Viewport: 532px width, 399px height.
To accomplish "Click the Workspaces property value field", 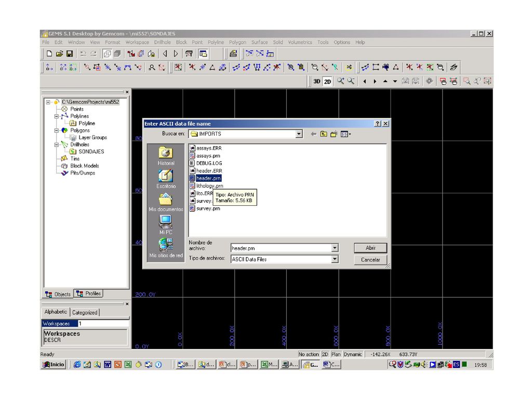I will pos(103,324).
